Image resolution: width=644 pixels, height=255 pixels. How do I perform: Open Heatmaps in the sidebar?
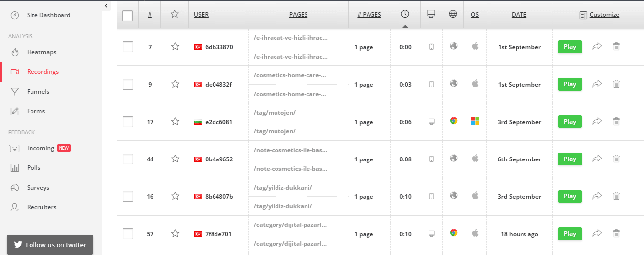pyautogui.click(x=41, y=52)
